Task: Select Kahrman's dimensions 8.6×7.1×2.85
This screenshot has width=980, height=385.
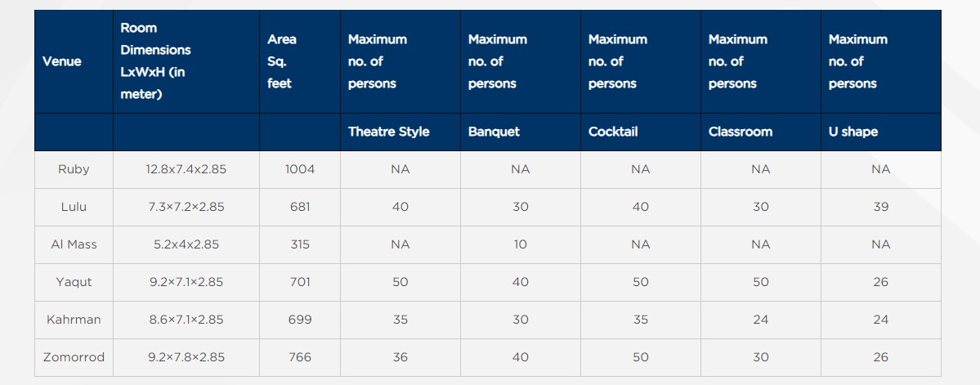Action: tap(186, 320)
